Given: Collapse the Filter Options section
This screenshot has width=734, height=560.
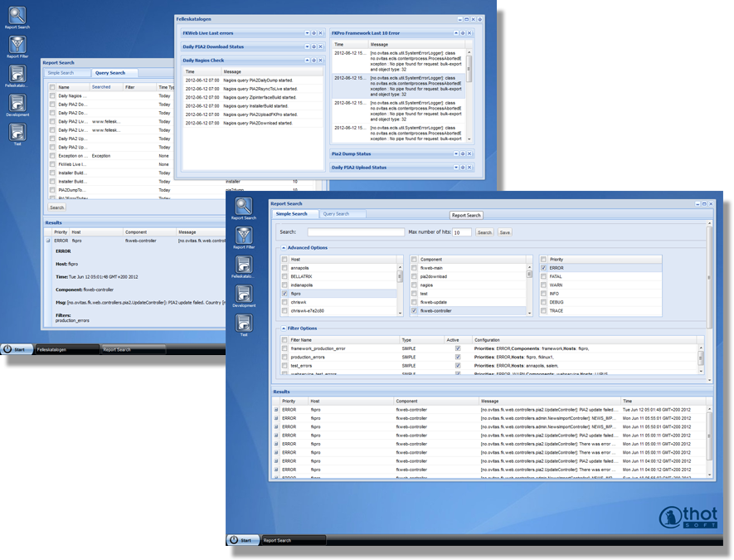Looking at the screenshot, I should [x=284, y=329].
